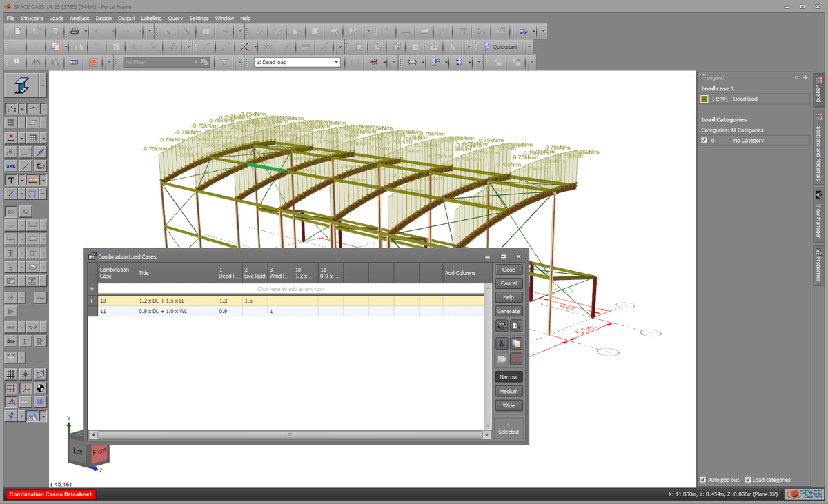
Task: Toggle the Load categories checkbox
Action: click(x=748, y=480)
